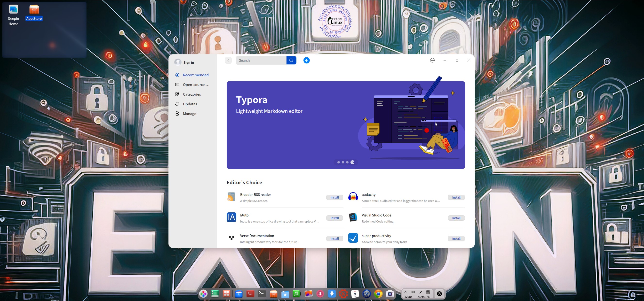Open the audacity title link

(x=368, y=195)
